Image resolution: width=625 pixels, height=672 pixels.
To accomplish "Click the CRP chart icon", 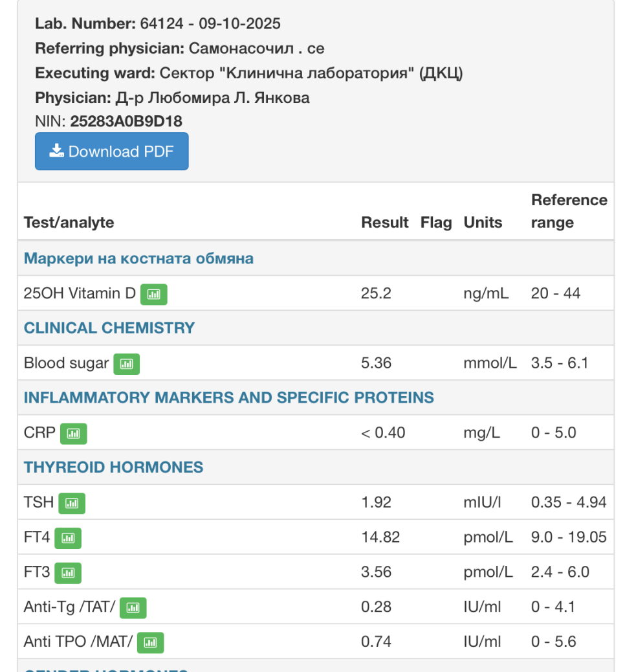I will 73,433.
